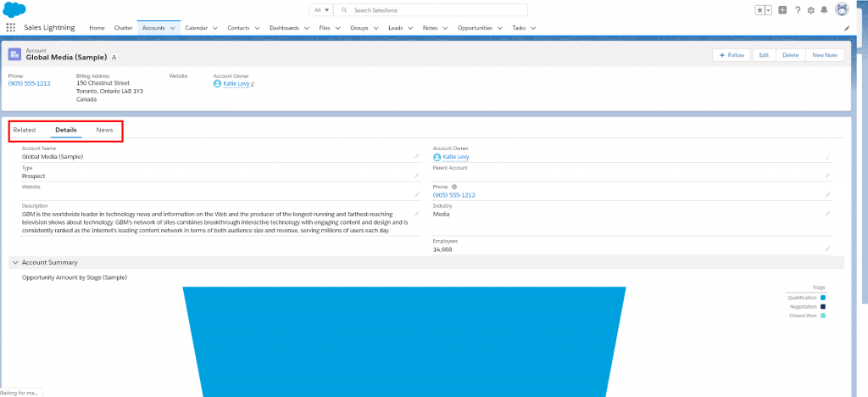The height and width of the screenshot is (397, 868).
Task: Click phone number link in Details
Action: coord(454,195)
